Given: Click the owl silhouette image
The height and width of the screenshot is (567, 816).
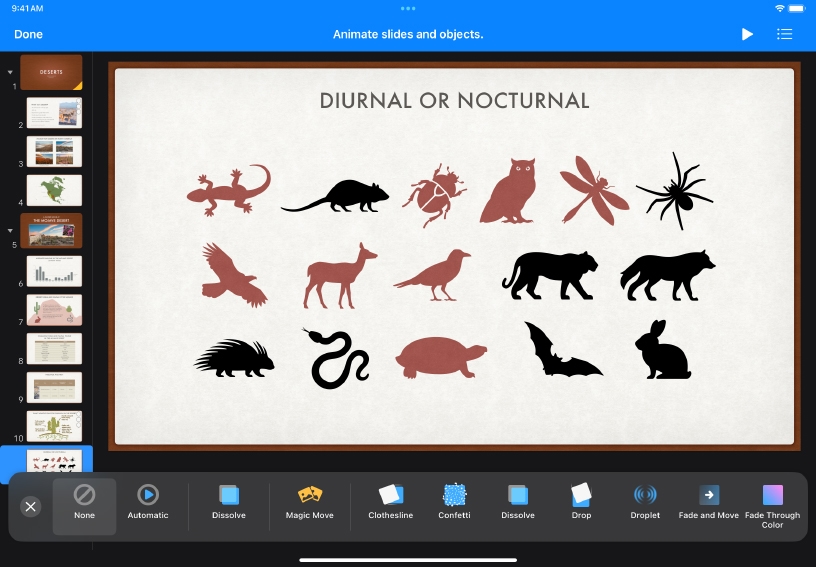Looking at the screenshot, I should click(x=510, y=190).
